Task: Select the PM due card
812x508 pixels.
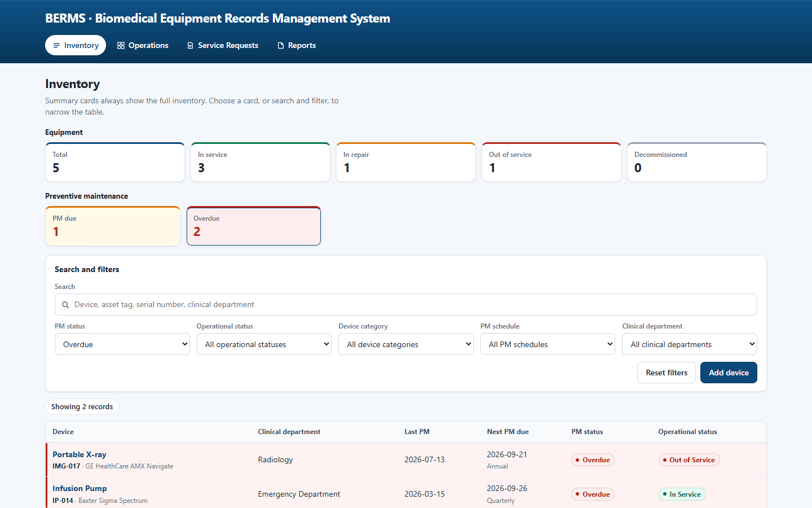Action: (113, 226)
